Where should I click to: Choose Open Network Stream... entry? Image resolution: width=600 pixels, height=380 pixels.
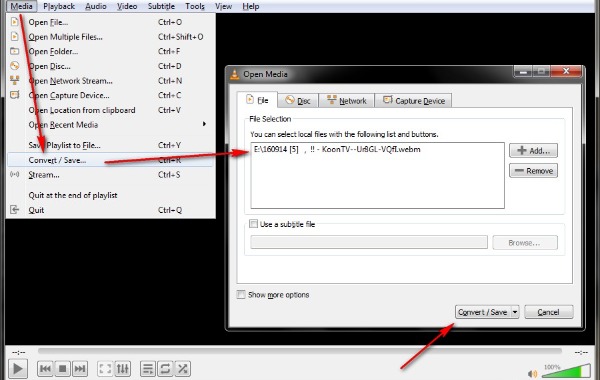pos(111,81)
